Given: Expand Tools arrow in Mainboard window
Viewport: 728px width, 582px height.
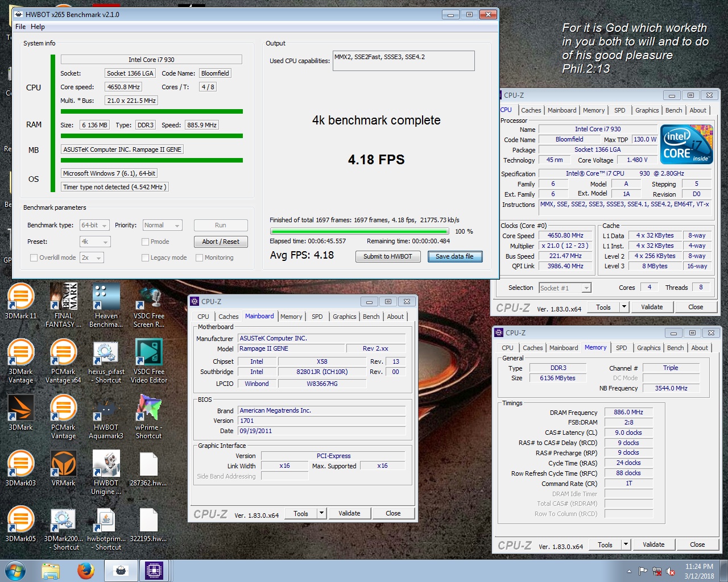Looking at the screenshot, I should click(x=321, y=513).
